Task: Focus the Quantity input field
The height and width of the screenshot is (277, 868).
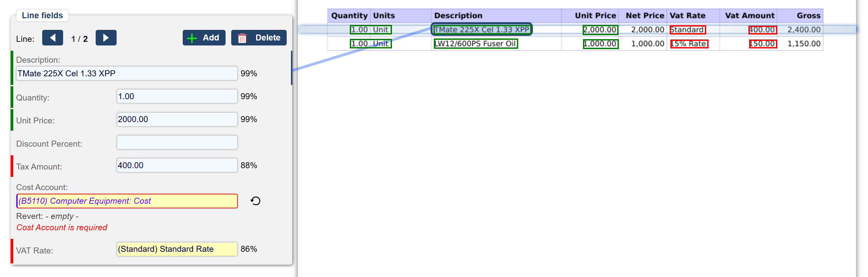Action: tap(177, 96)
